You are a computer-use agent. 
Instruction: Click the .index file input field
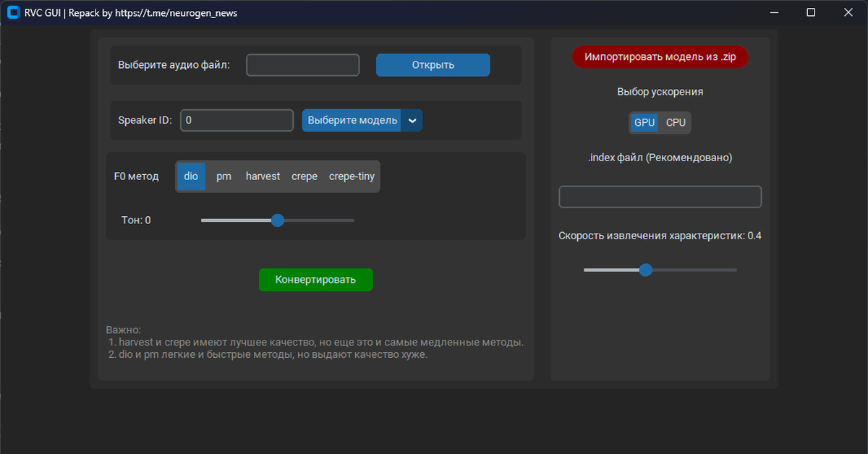(x=660, y=197)
